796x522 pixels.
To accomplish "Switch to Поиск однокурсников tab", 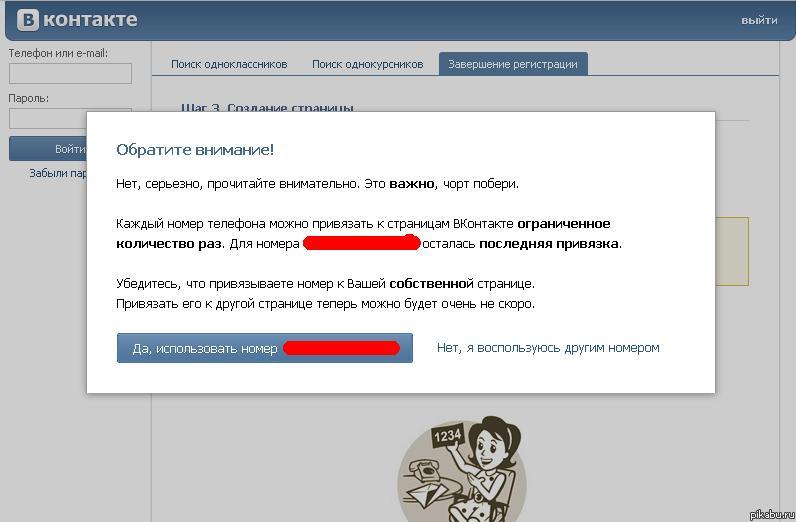I will click(x=368, y=64).
